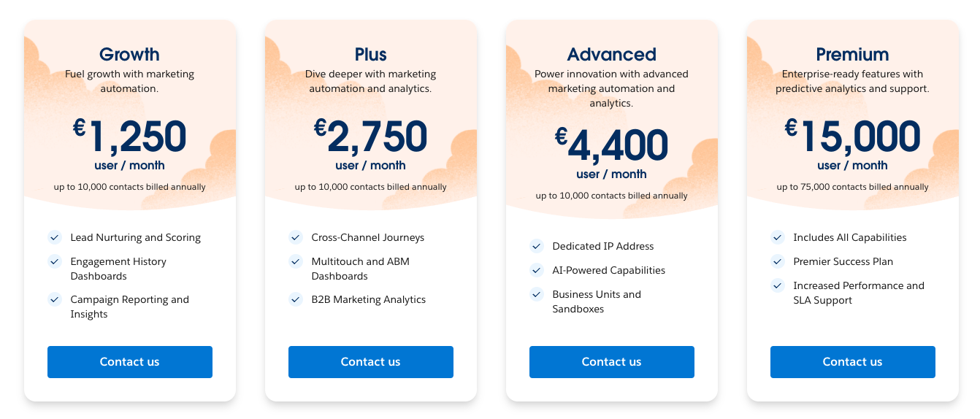Click the €2,750 Plus plan price

[x=370, y=137]
